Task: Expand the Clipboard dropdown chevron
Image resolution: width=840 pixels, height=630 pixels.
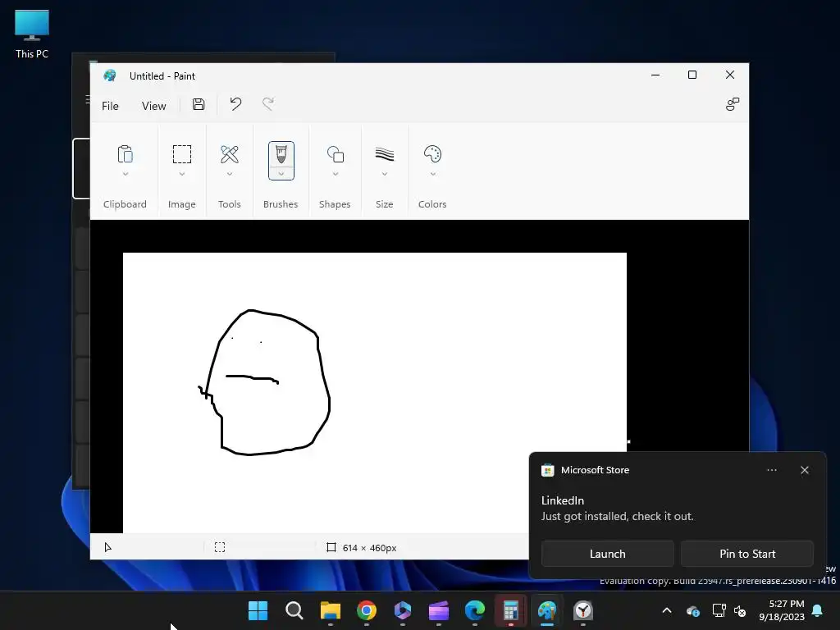Action: pyautogui.click(x=126, y=174)
